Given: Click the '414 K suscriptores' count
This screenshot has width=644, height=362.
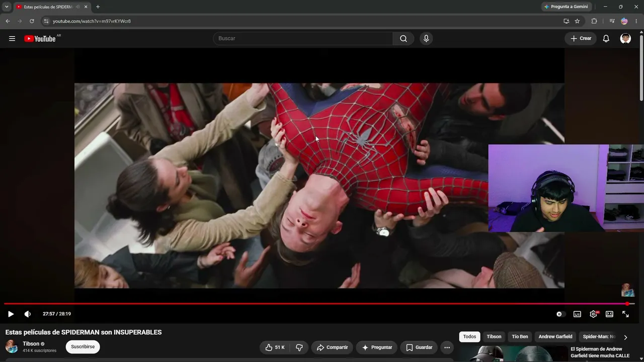Looking at the screenshot, I should (39, 350).
